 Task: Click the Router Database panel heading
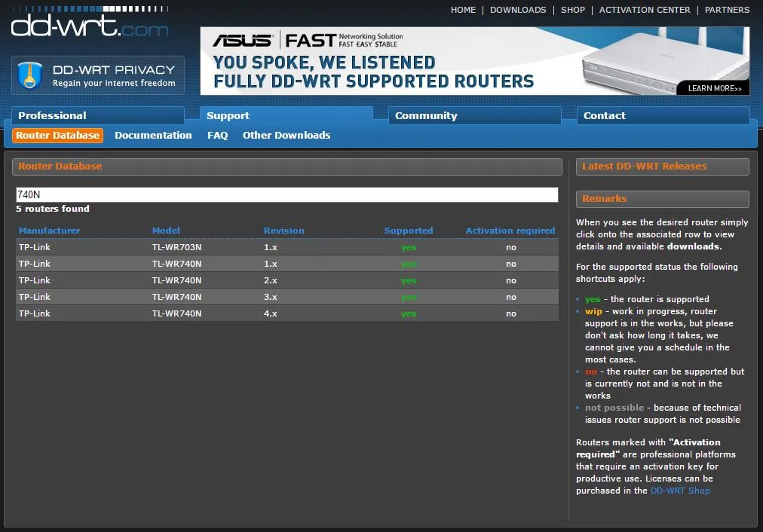point(287,167)
